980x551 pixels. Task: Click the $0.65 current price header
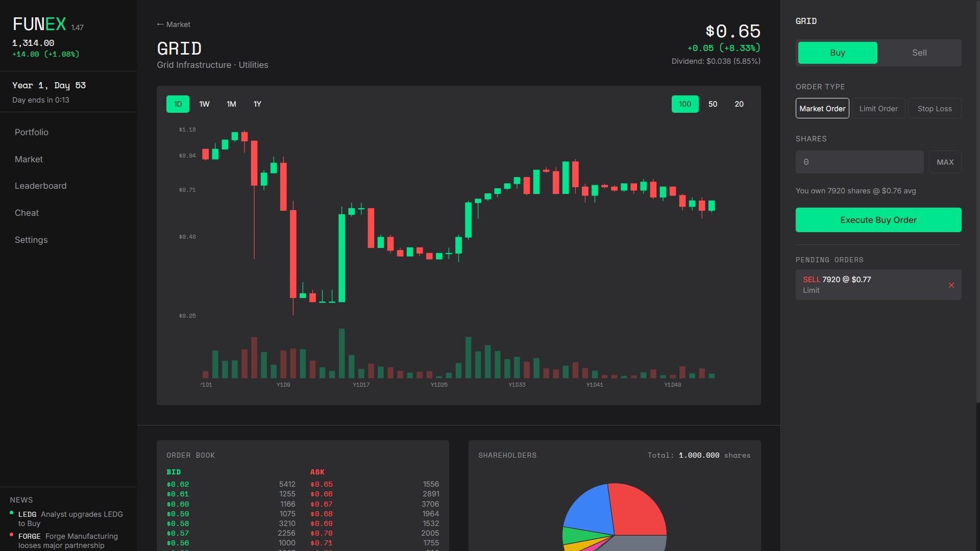coord(733,31)
